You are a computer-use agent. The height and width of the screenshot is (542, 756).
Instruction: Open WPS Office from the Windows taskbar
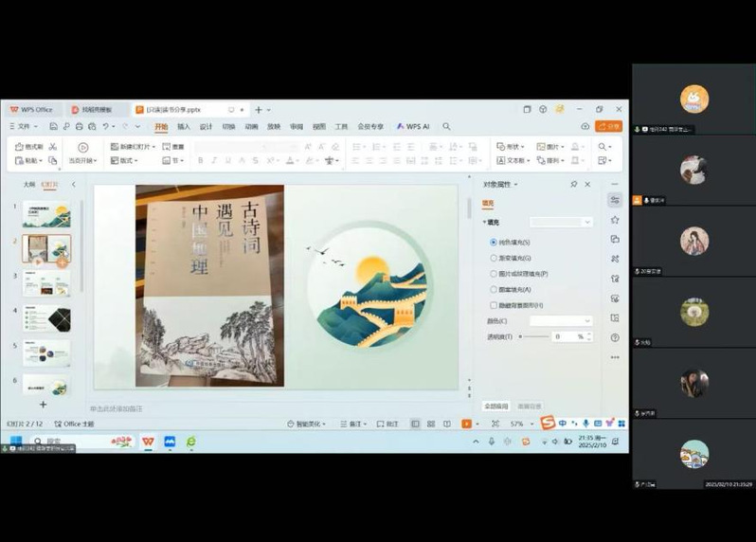(148, 442)
